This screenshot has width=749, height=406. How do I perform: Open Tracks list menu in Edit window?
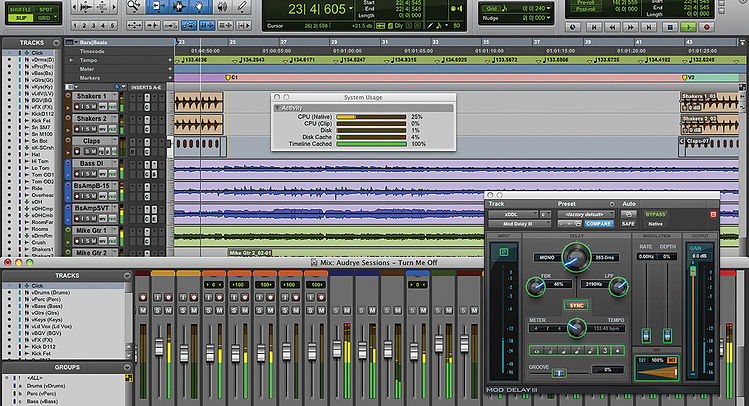coord(56,43)
